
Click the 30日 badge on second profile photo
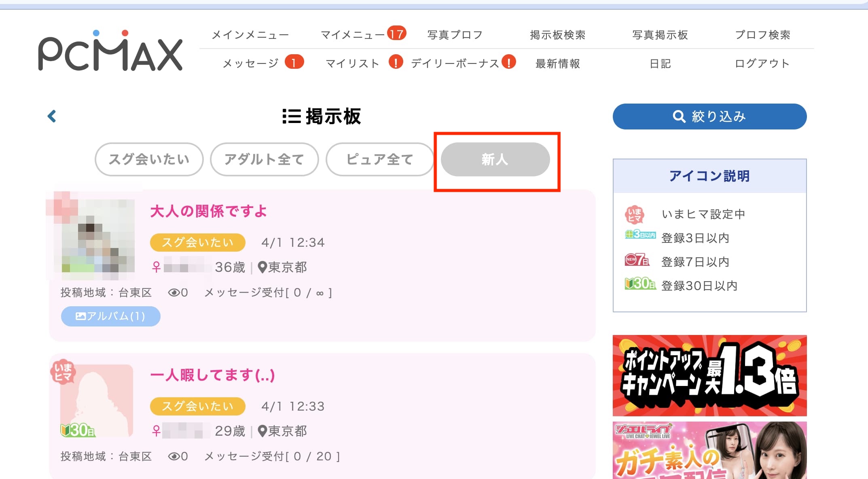(x=78, y=430)
